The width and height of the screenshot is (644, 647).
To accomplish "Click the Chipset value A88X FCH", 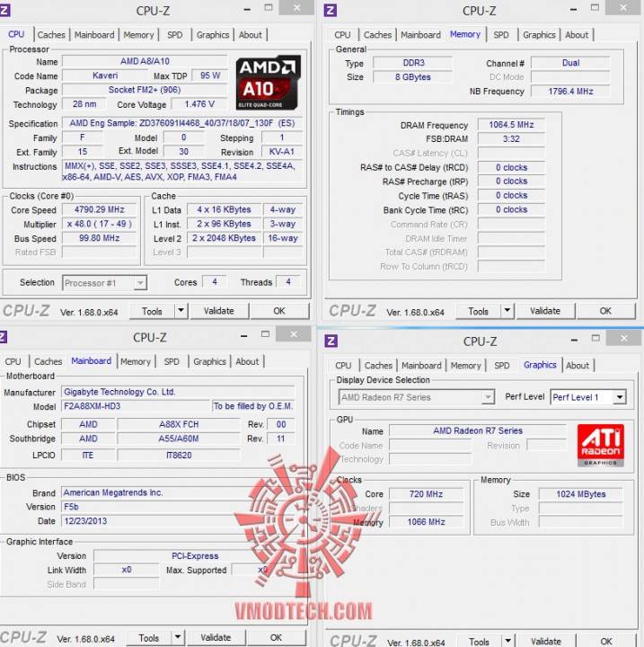I will tap(179, 424).
